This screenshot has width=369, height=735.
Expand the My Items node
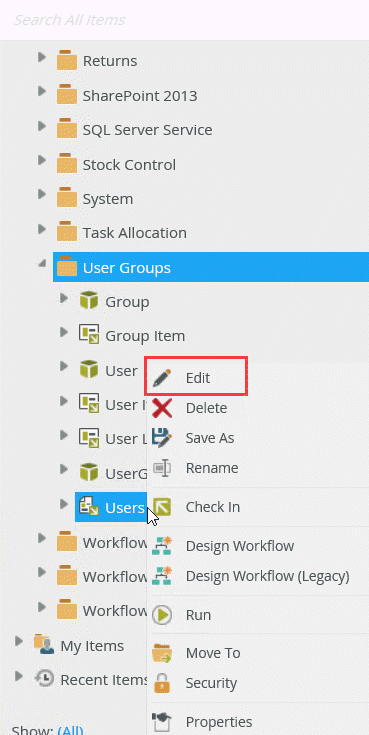pyautogui.click(x=19, y=641)
